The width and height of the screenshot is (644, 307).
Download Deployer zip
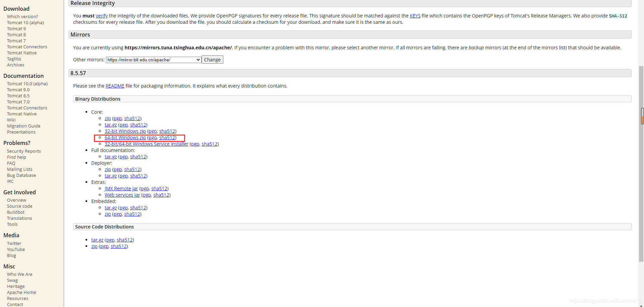tap(108, 169)
